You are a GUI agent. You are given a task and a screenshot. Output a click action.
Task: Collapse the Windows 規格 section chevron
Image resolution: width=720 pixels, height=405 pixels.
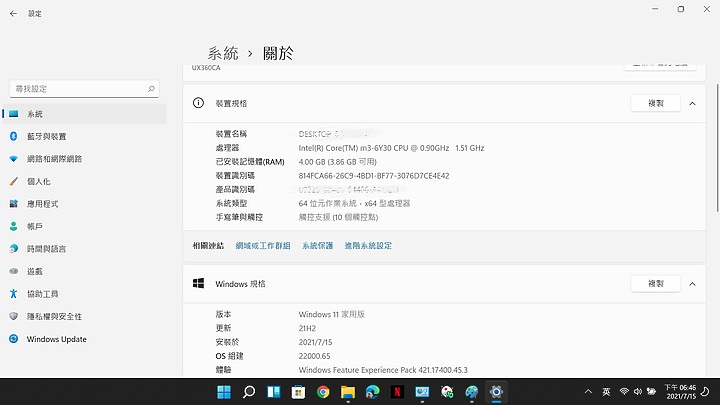[692, 284]
